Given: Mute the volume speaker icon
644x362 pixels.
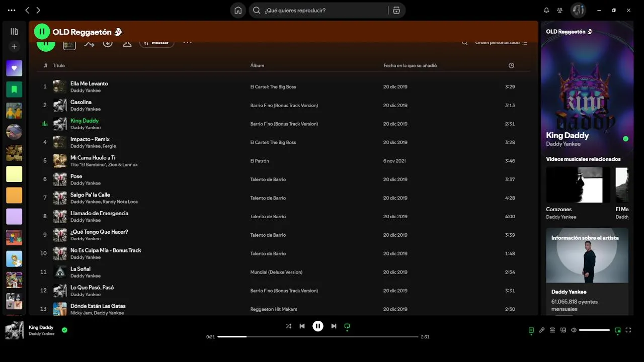Looking at the screenshot, I should (574, 330).
